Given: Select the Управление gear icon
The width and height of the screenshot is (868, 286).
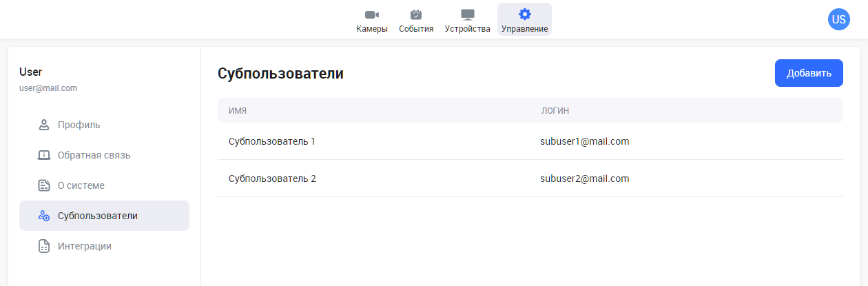Looking at the screenshot, I should tap(525, 14).
